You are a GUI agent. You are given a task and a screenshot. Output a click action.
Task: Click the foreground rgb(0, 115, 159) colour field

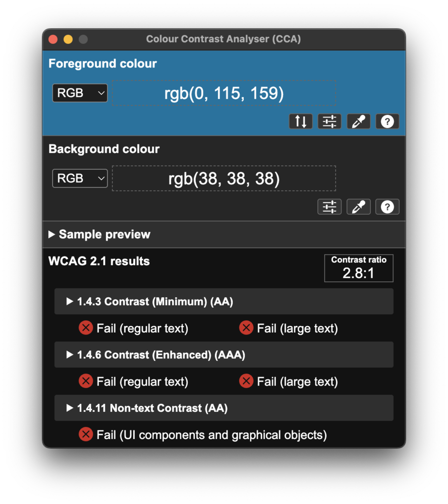coord(223,93)
